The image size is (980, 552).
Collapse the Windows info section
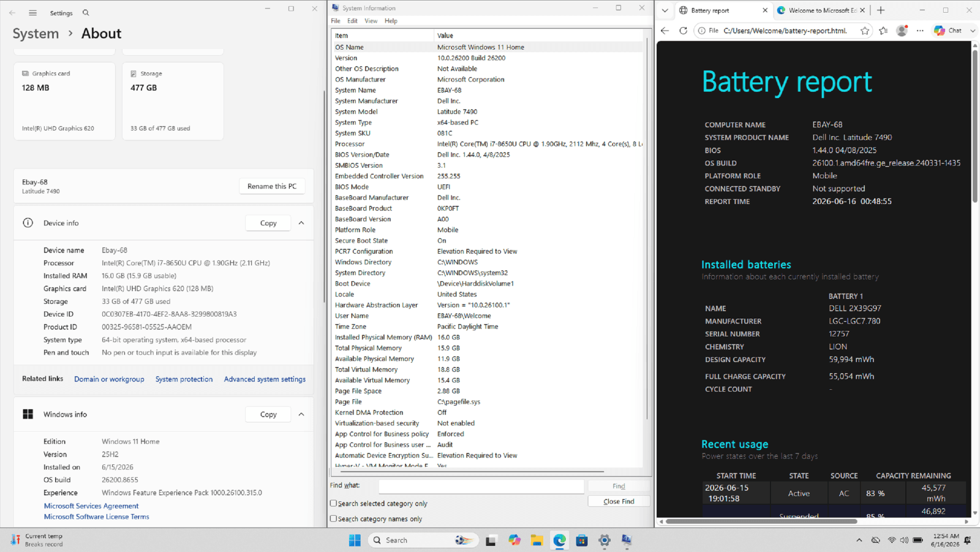[301, 414]
